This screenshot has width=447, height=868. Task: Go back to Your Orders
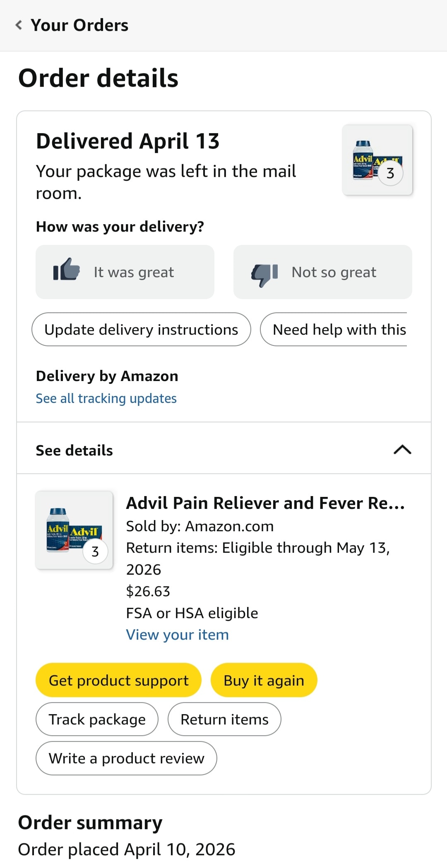(79, 25)
